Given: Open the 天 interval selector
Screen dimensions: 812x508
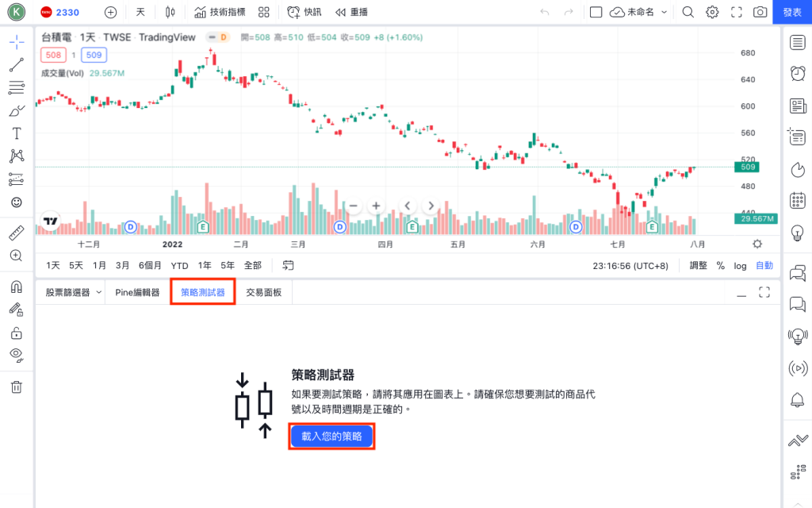Looking at the screenshot, I should tap(140, 12).
